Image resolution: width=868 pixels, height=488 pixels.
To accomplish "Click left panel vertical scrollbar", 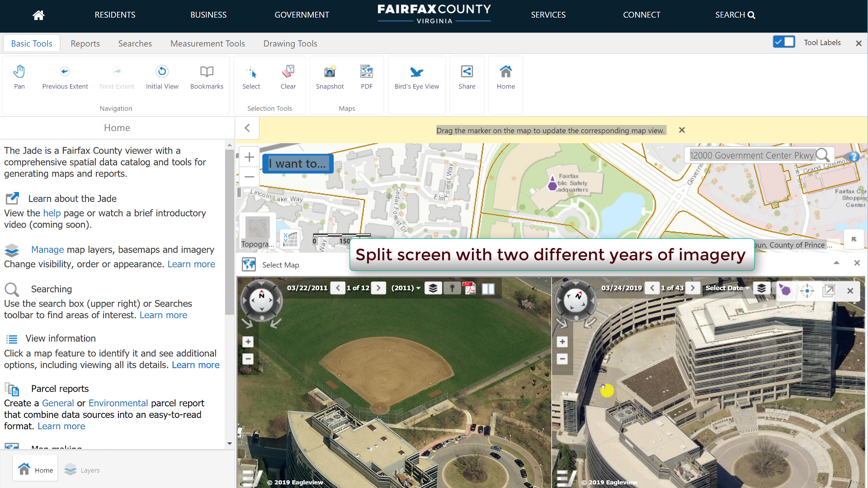I will pyautogui.click(x=230, y=233).
